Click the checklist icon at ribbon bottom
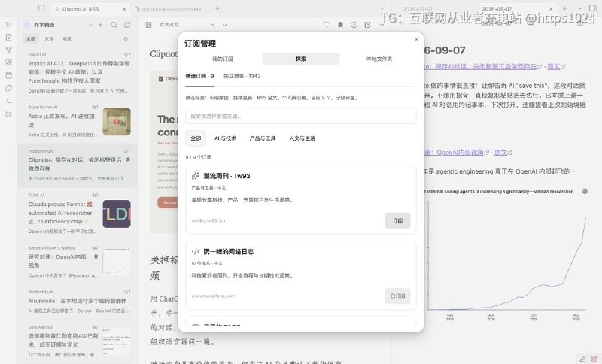 [x=8, y=114]
